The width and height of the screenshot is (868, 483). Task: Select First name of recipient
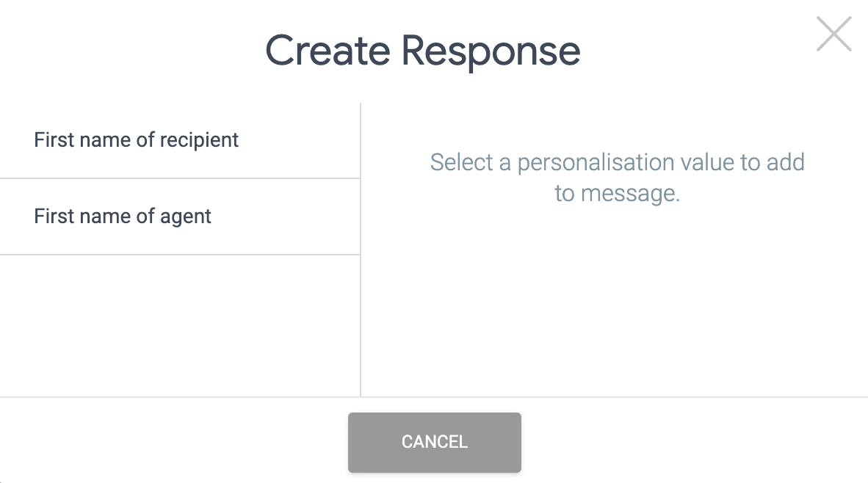180,140
